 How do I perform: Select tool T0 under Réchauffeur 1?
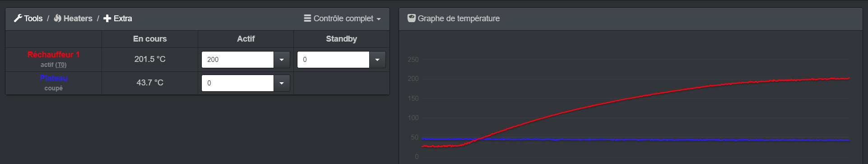click(61, 65)
